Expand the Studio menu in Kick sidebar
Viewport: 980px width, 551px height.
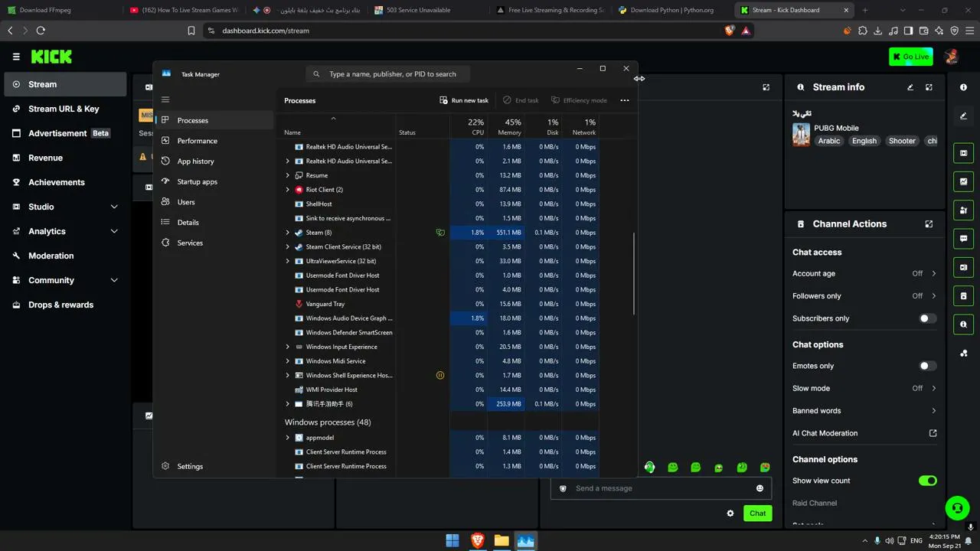(65, 207)
